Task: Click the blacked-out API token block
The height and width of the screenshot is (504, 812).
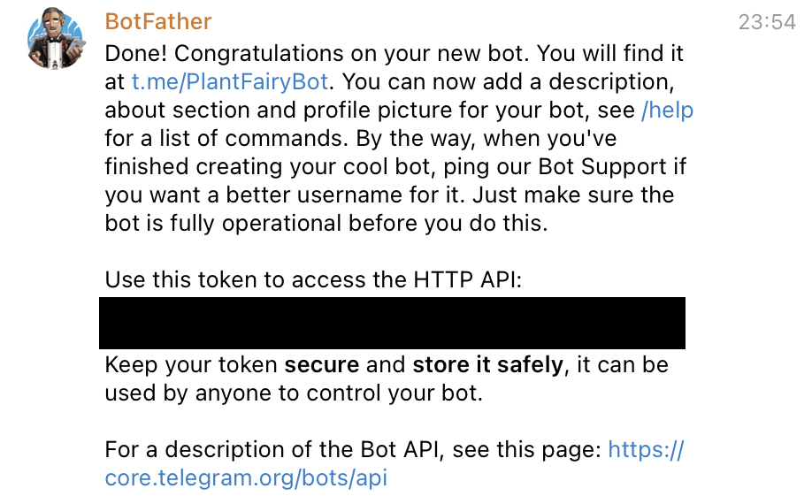Action: click(392, 323)
